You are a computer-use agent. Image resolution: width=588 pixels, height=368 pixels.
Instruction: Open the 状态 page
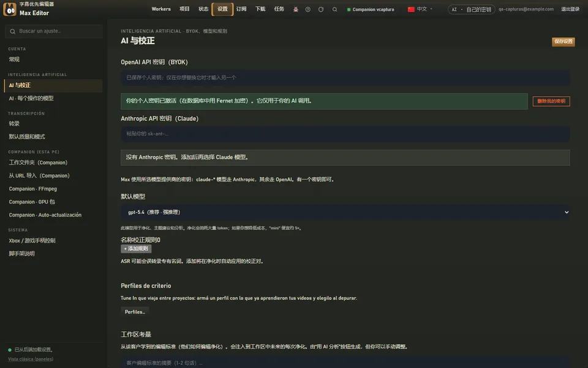click(203, 9)
